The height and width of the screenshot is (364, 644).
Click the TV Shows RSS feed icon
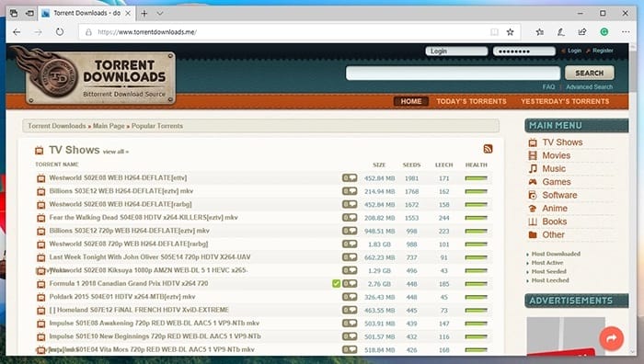click(x=488, y=149)
